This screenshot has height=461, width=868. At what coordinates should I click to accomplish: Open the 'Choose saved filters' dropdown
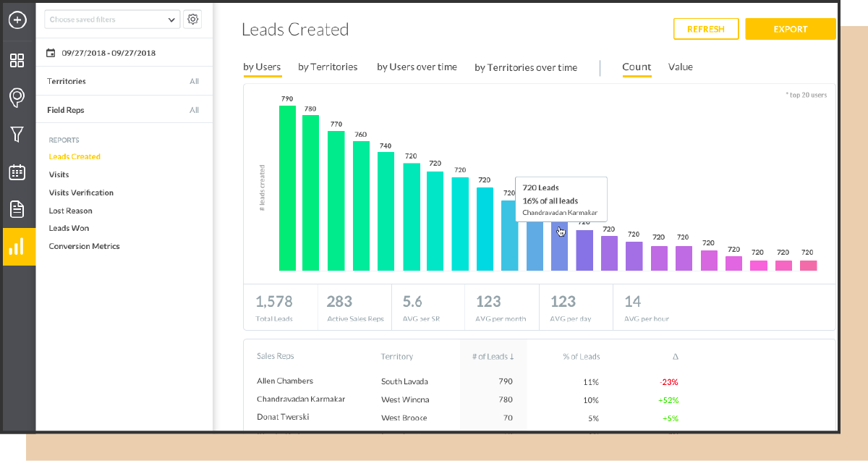111,19
